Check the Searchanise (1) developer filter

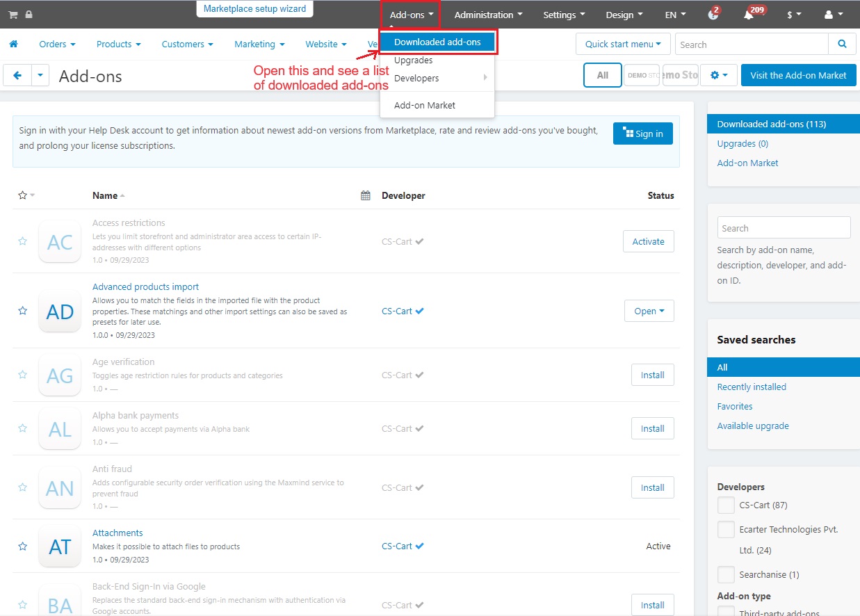point(726,574)
